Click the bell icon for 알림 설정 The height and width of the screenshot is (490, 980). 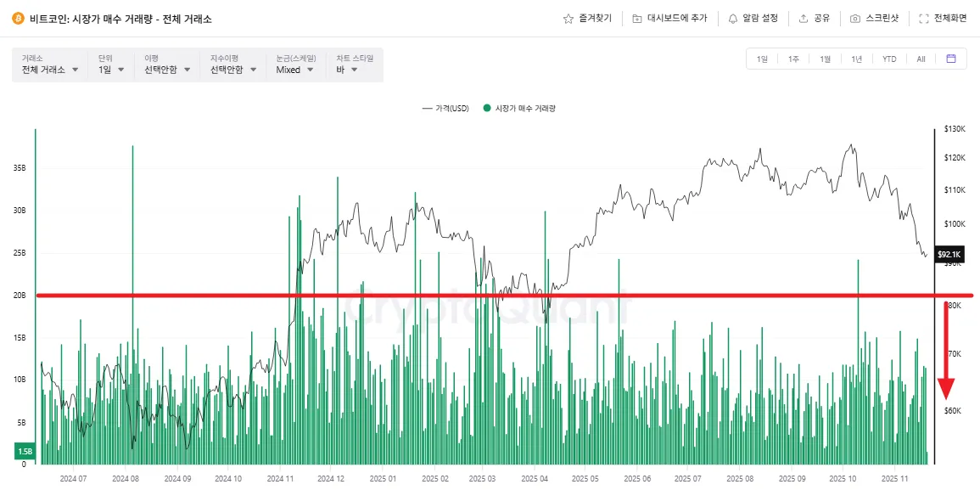click(x=731, y=18)
